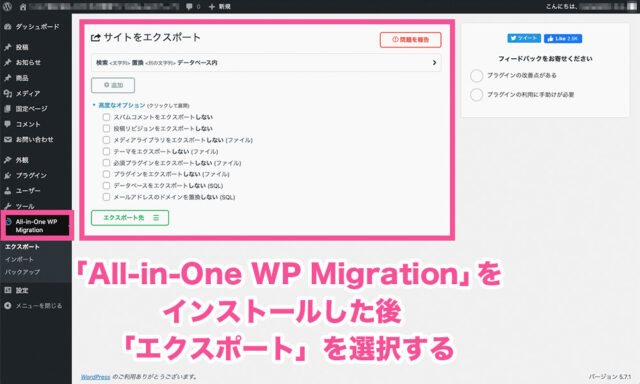Click the WordPress logo icon in admin bar
640x384 pixels.
pos(7,6)
